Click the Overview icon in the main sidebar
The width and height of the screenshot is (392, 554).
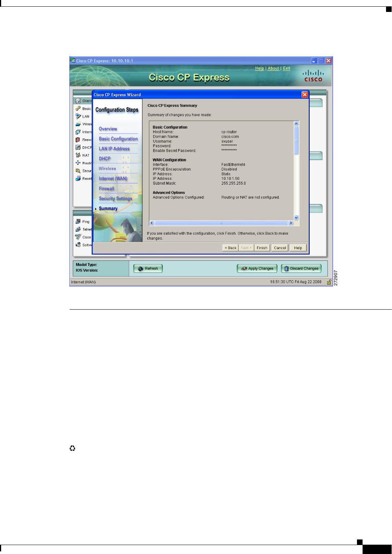click(x=78, y=101)
